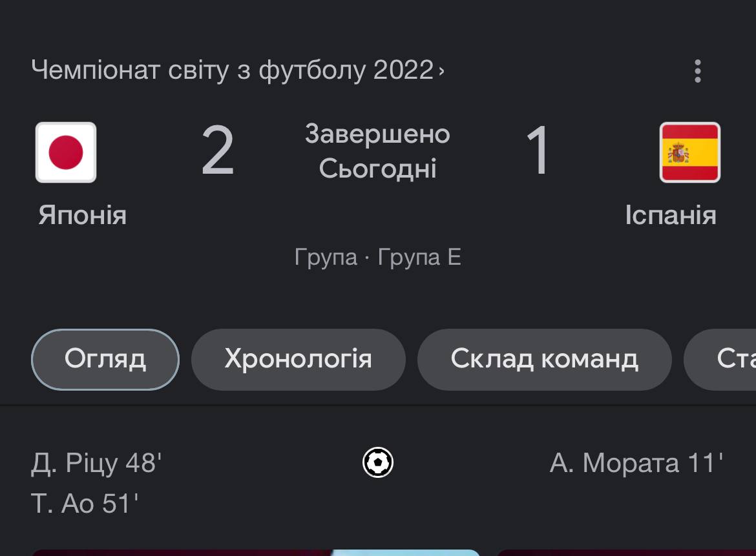
Task: Open the left highlight video thumbnail
Action: click(x=255, y=552)
